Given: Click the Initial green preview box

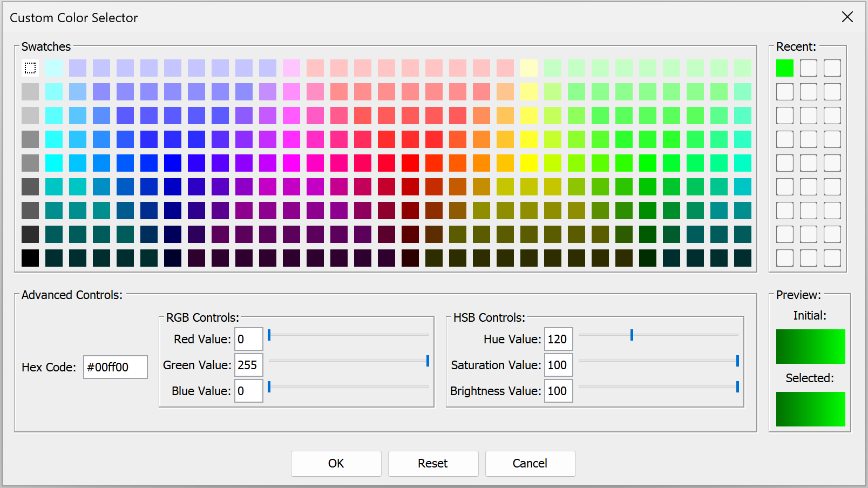Looking at the screenshot, I should click(x=811, y=347).
